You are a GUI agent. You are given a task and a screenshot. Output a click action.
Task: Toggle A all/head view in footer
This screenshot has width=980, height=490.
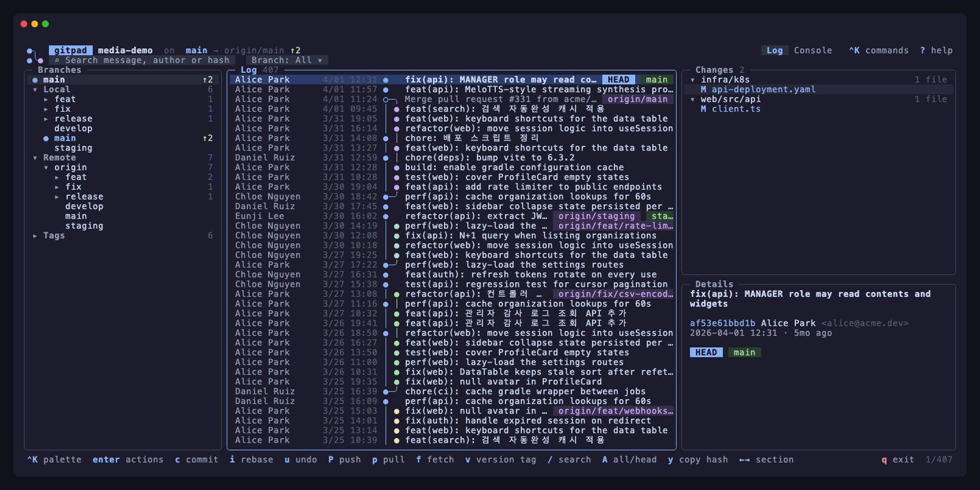pyautogui.click(x=629, y=460)
